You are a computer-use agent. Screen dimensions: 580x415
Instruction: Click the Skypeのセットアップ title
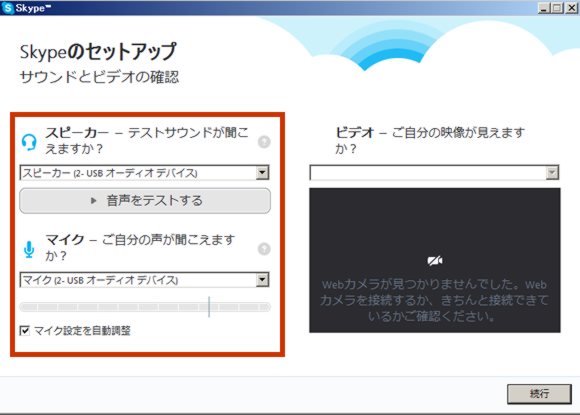[98, 51]
